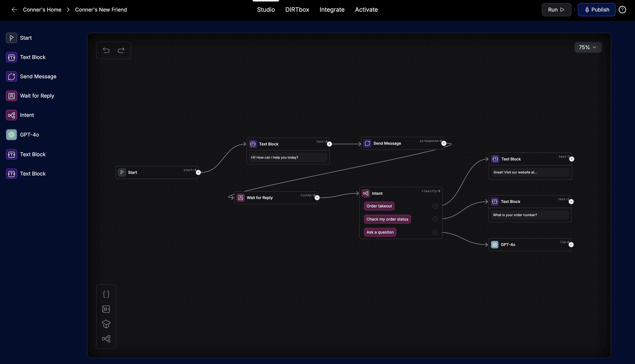Select the Send Message tool in the sidebar
The height and width of the screenshot is (364, 635).
[38, 76]
